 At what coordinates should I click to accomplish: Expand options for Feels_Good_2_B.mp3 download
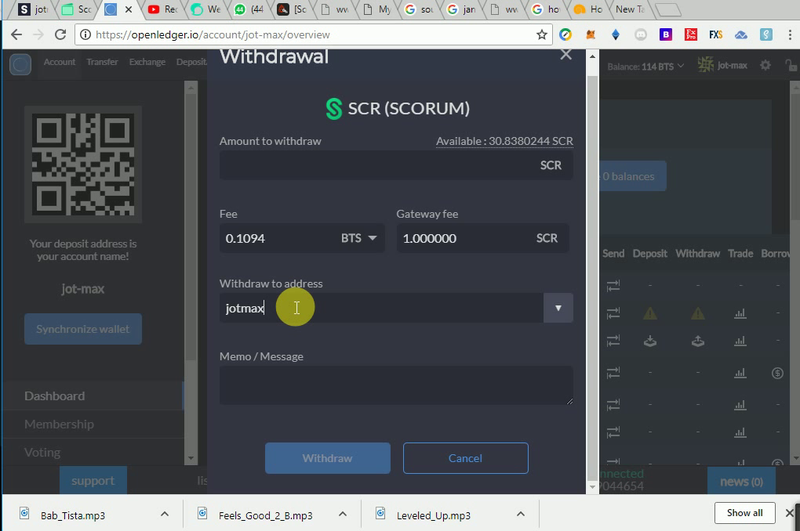342,514
